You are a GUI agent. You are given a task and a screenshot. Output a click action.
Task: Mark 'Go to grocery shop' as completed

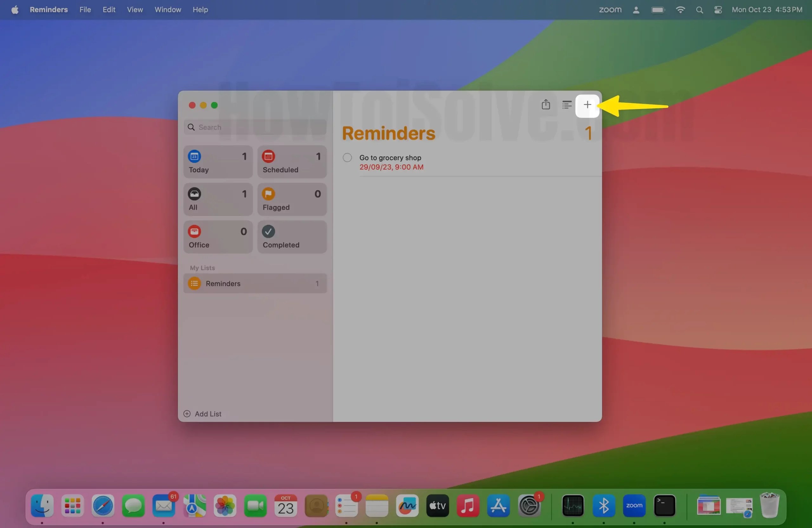click(347, 157)
